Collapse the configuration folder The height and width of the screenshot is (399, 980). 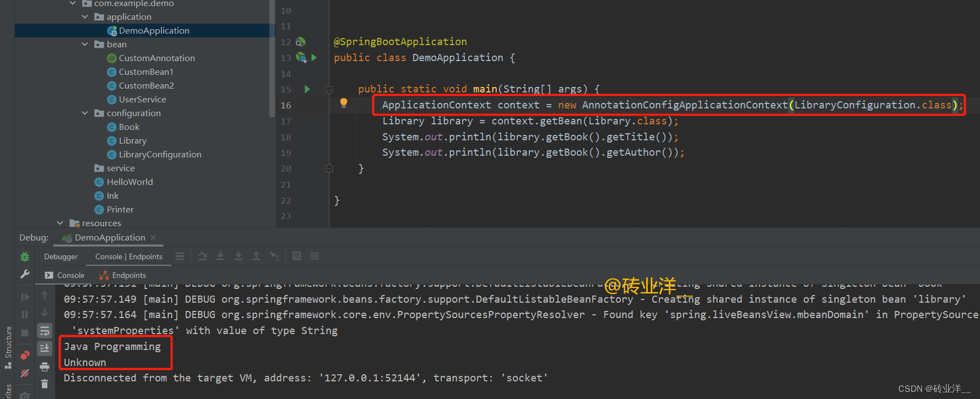pyautogui.click(x=85, y=113)
